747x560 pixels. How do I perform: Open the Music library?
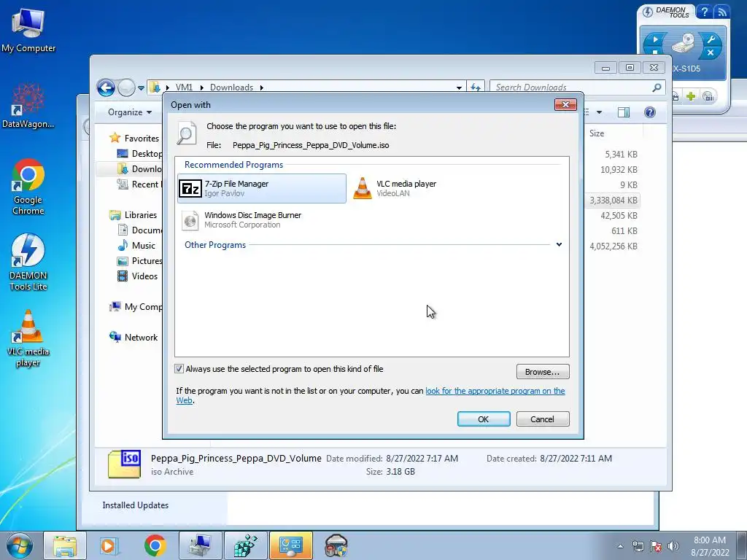pos(144,246)
